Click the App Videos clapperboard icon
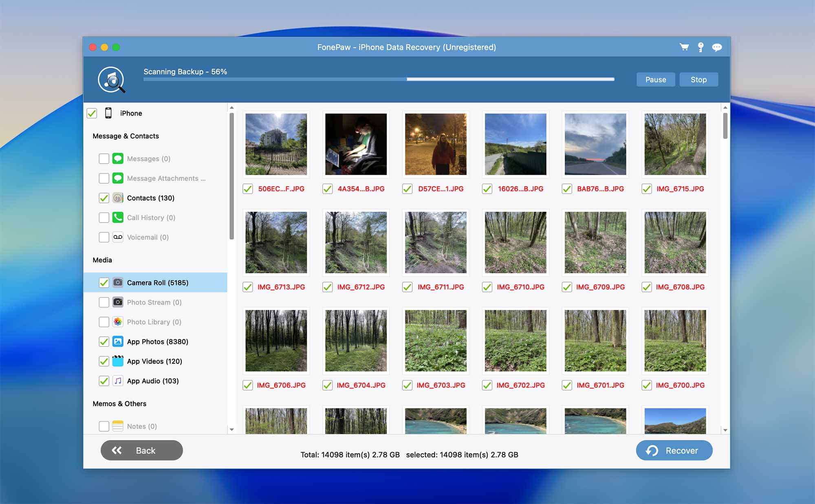The width and height of the screenshot is (815, 504). coord(118,361)
